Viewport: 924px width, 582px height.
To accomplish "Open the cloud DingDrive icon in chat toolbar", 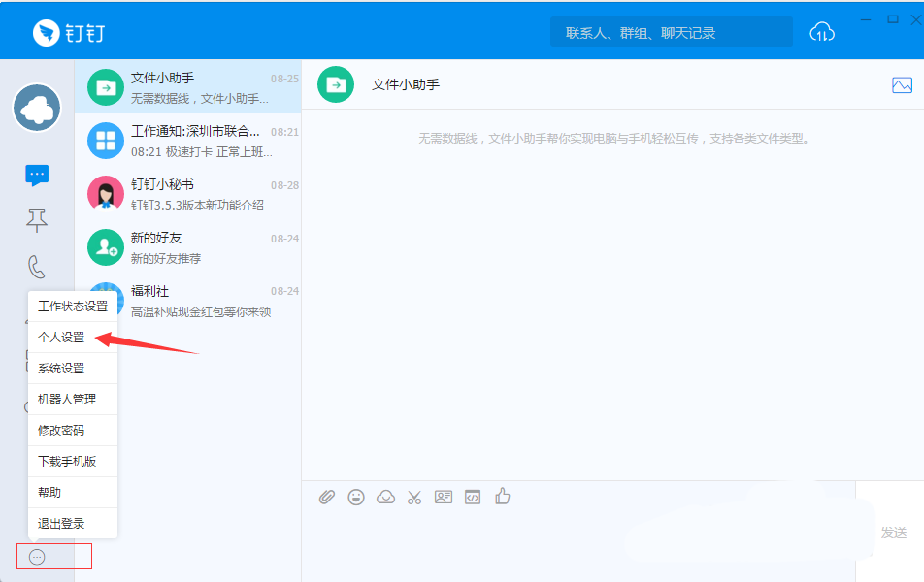I will [385, 497].
